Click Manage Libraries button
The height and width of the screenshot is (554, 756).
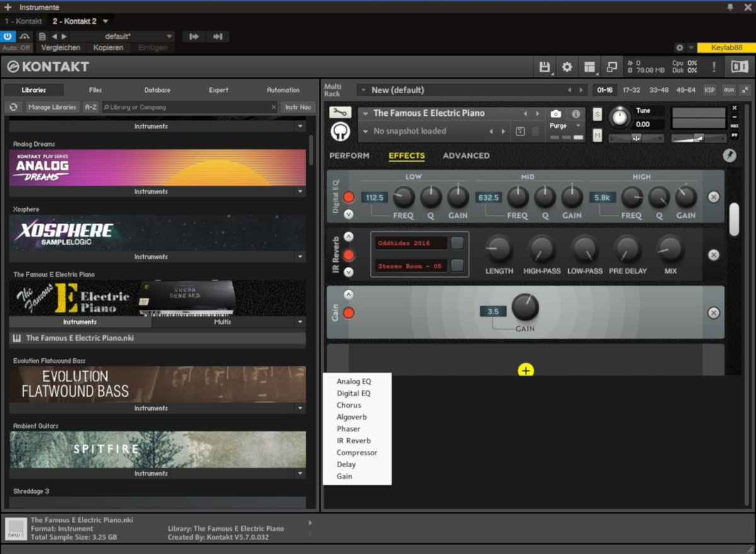[52, 107]
